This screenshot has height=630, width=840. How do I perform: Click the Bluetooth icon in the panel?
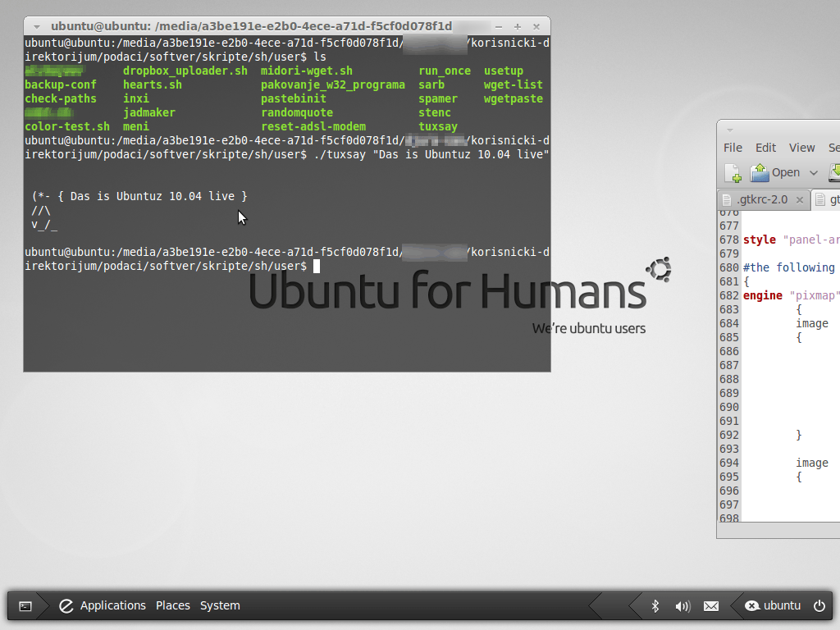pos(655,605)
